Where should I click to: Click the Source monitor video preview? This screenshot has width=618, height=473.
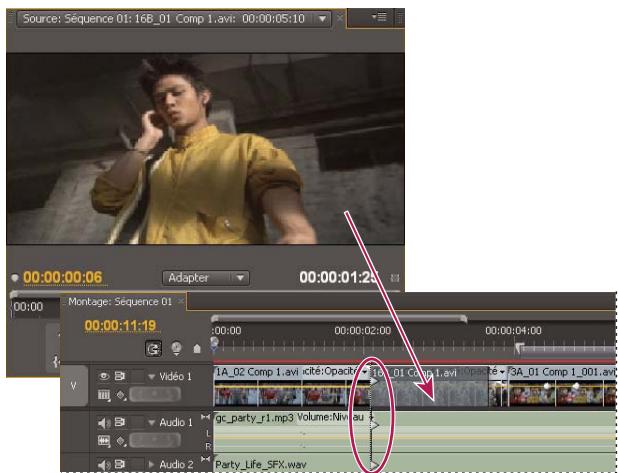point(205,149)
